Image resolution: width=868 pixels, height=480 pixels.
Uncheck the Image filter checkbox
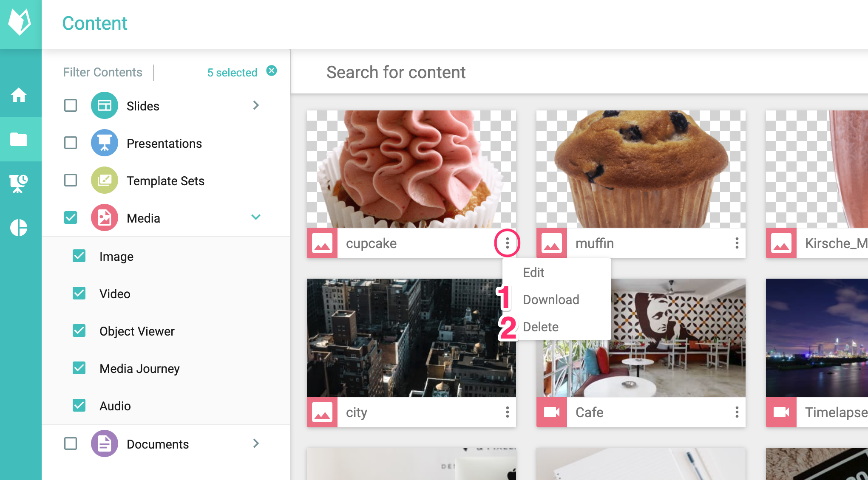tap(79, 256)
